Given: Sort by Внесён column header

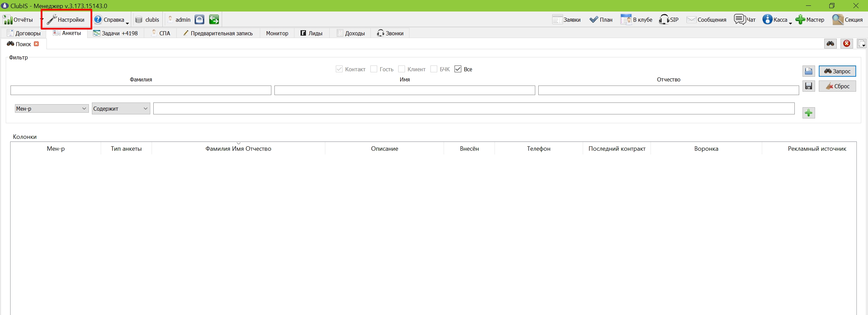Looking at the screenshot, I should tap(469, 149).
